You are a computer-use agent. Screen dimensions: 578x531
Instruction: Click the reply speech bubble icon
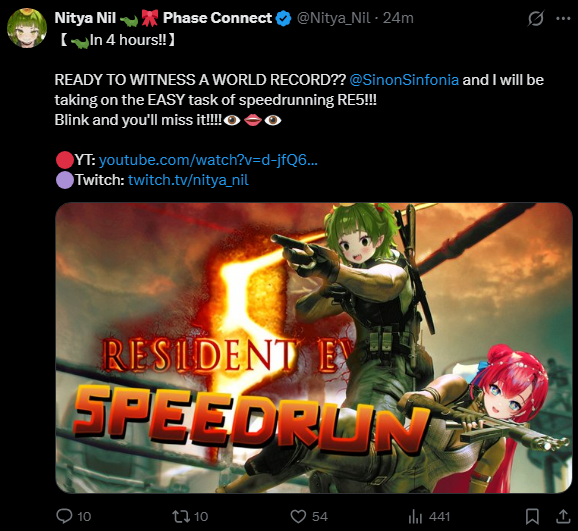pyautogui.click(x=64, y=516)
